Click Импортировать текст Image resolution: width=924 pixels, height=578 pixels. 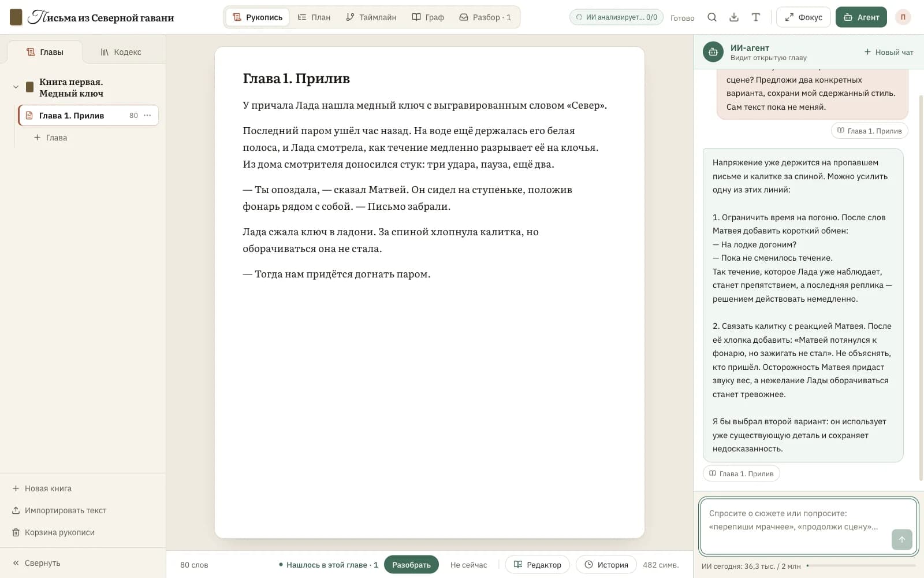click(59, 510)
